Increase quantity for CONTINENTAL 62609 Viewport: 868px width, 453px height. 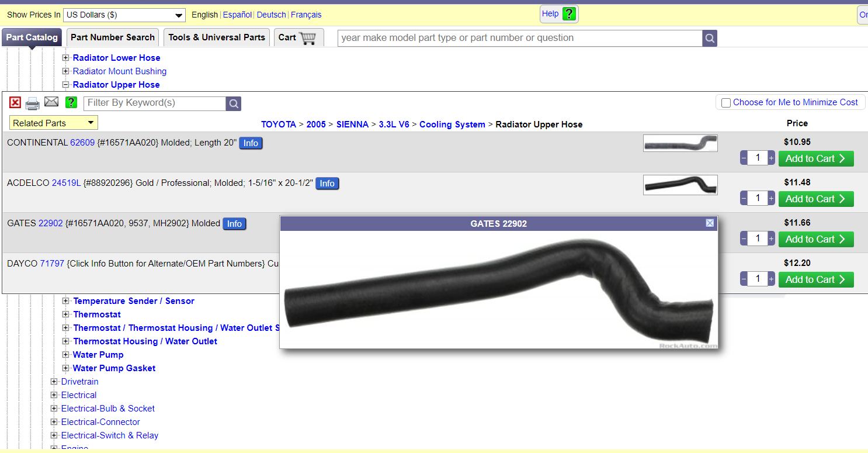(772, 158)
